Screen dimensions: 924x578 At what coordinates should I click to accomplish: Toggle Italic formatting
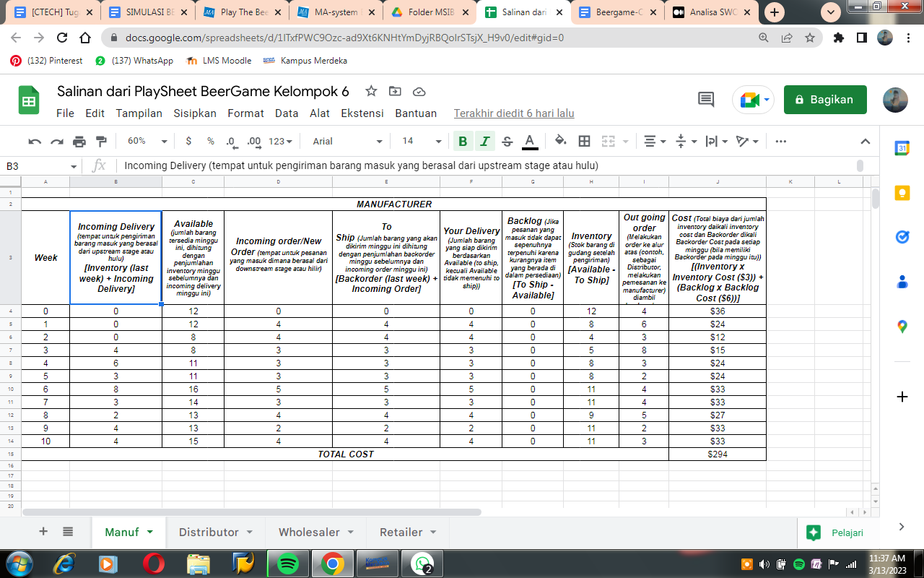[485, 141]
